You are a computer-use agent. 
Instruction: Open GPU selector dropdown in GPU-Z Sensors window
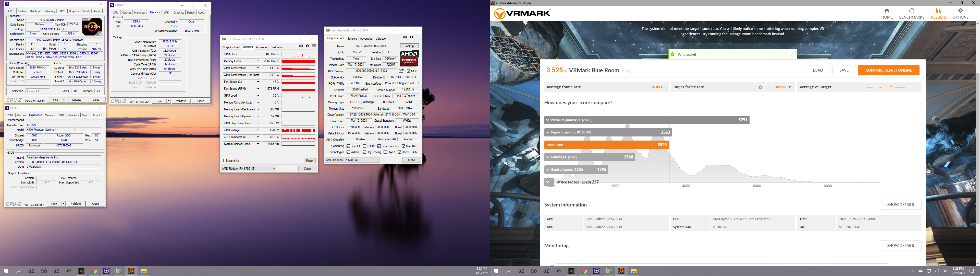coord(249,168)
